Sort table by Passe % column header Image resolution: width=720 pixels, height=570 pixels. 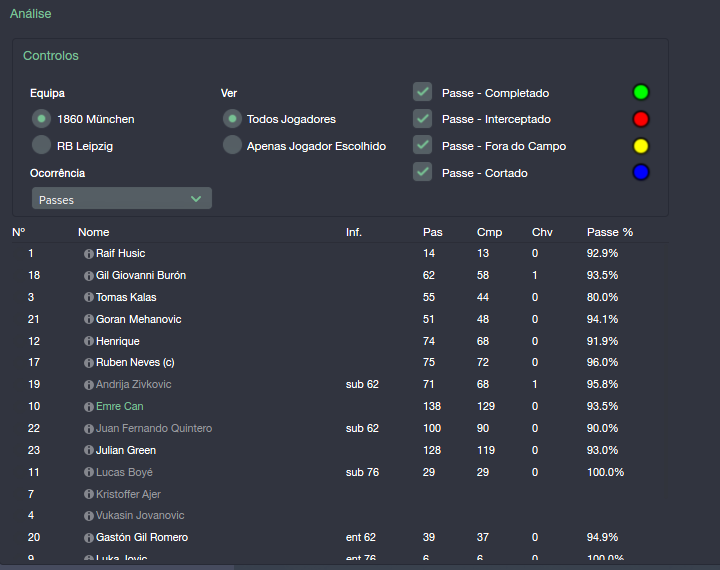pos(610,232)
